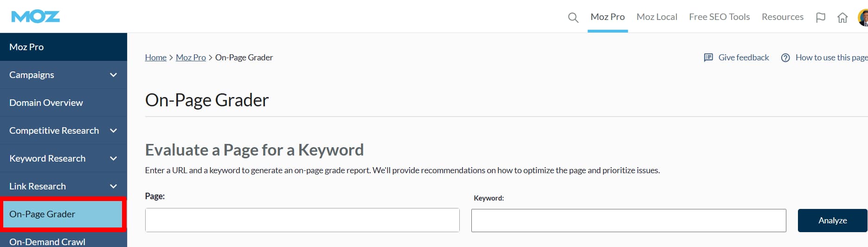The width and height of the screenshot is (868, 247).
Task: Open the search magnifier icon
Action: (573, 18)
